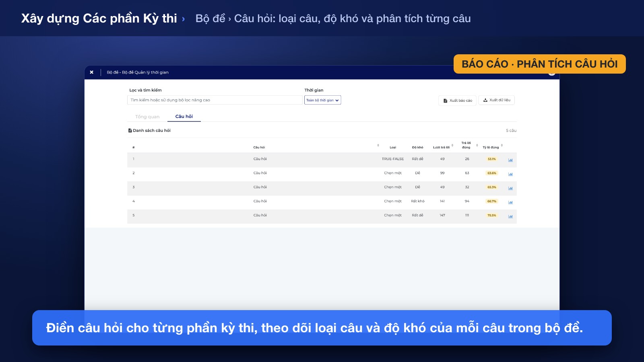Click Chọn một in row 3

[393, 187]
